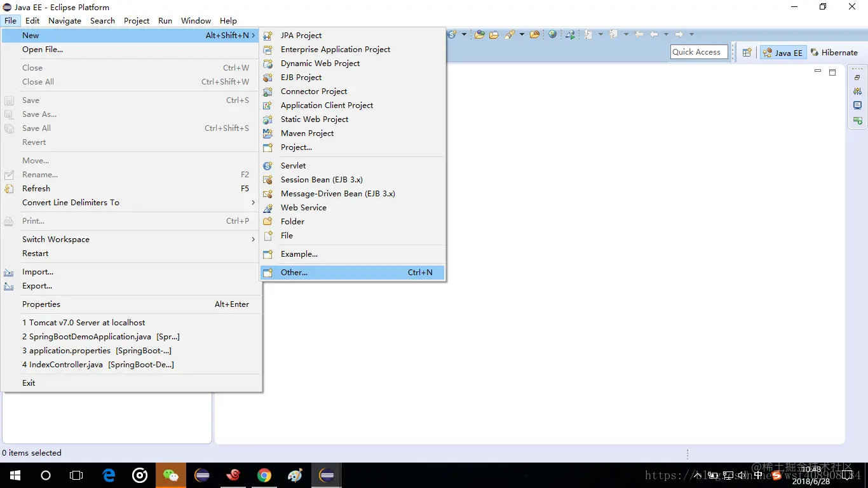Viewport: 868px width, 488px height.
Task: Click Open File... in File menu
Action: click(131, 50)
